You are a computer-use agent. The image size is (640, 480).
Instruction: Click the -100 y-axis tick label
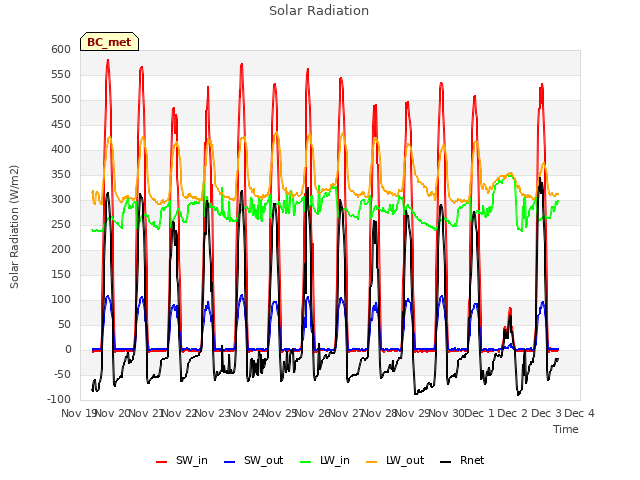point(59,400)
